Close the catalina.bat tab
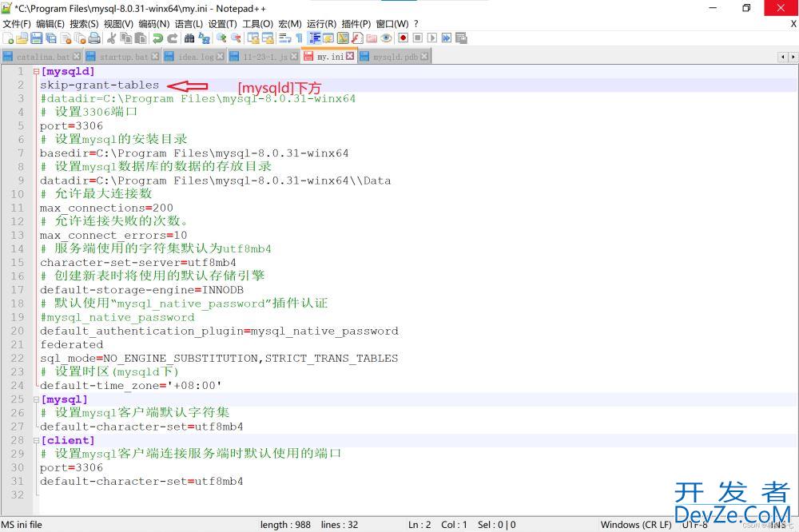799x532 pixels. tap(77, 56)
